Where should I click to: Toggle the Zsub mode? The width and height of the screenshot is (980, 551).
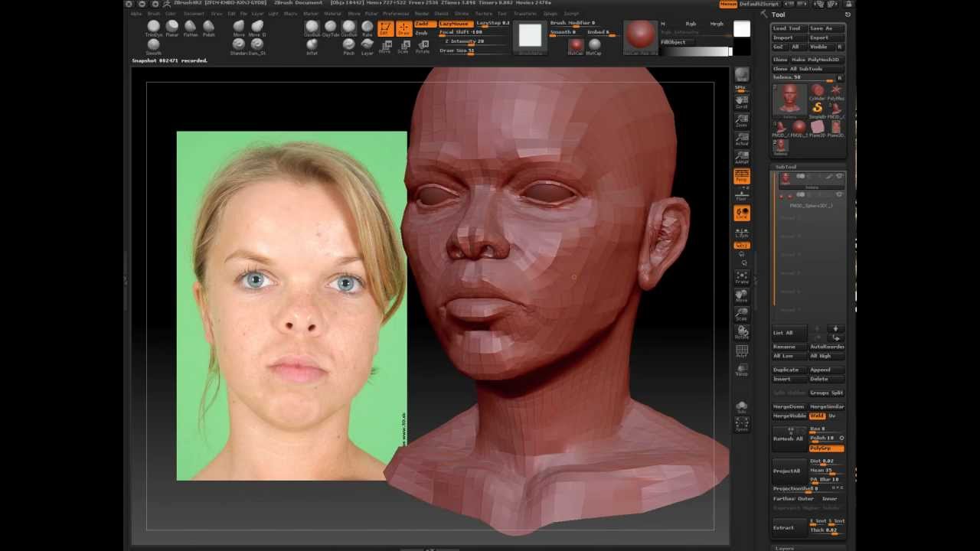423,33
